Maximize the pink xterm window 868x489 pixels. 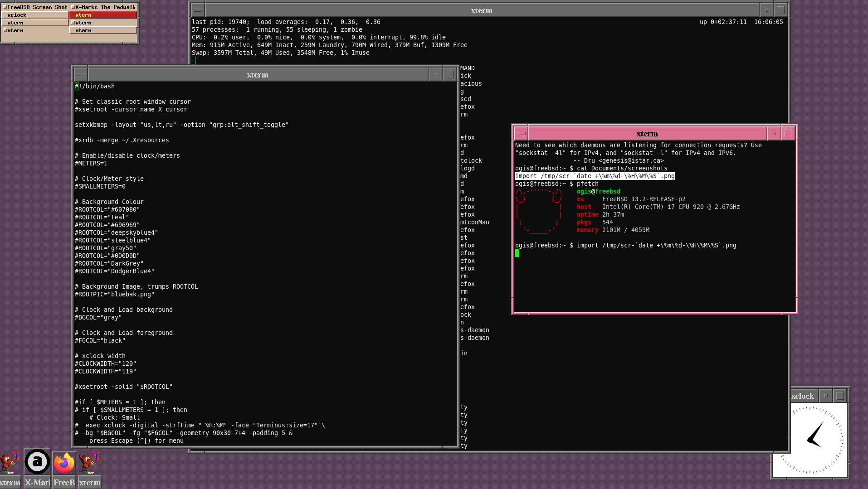pyautogui.click(x=788, y=133)
